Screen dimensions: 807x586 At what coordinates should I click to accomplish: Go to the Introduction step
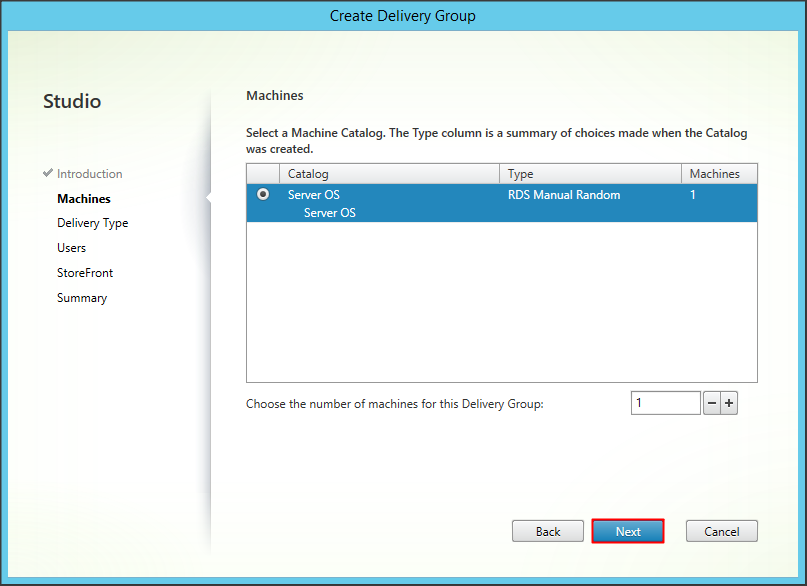coord(89,174)
